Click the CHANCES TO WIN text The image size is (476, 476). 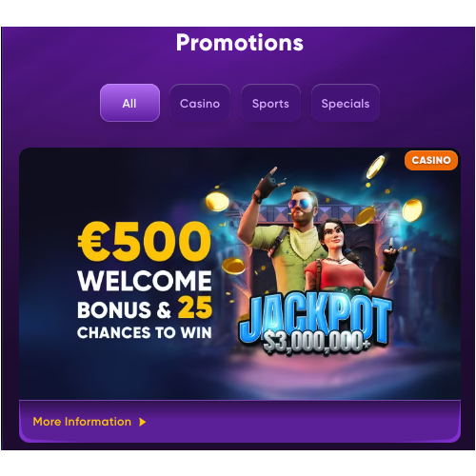click(x=145, y=332)
